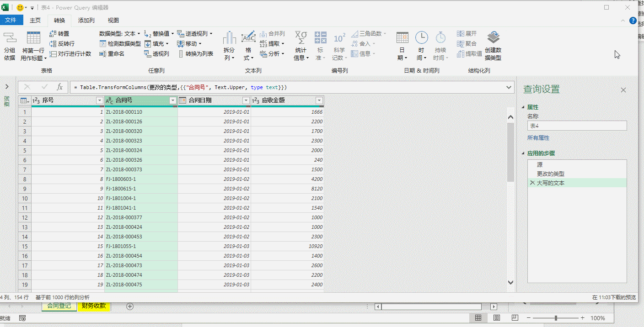Use first row as headers (将第一行用作标题)
The width and height of the screenshot is (644, 327).
[33, 47]
